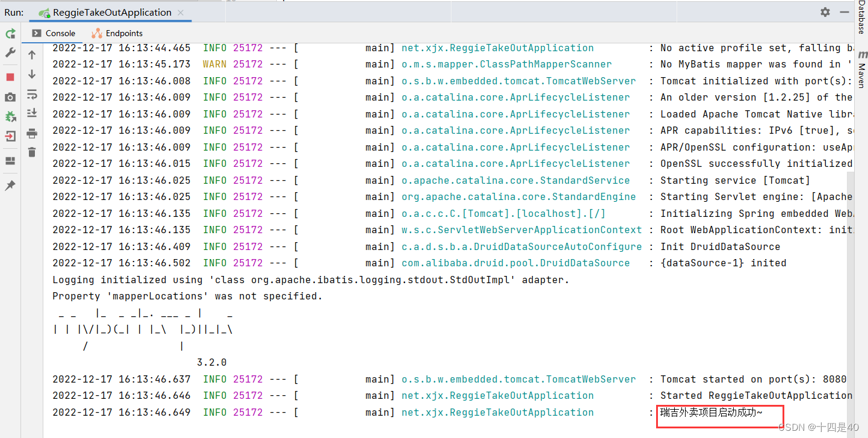868x438 pixels.
Task: Close the ReggieTakeOutApplication run tab
Action: pyautogui.click(x=181, y=13)
